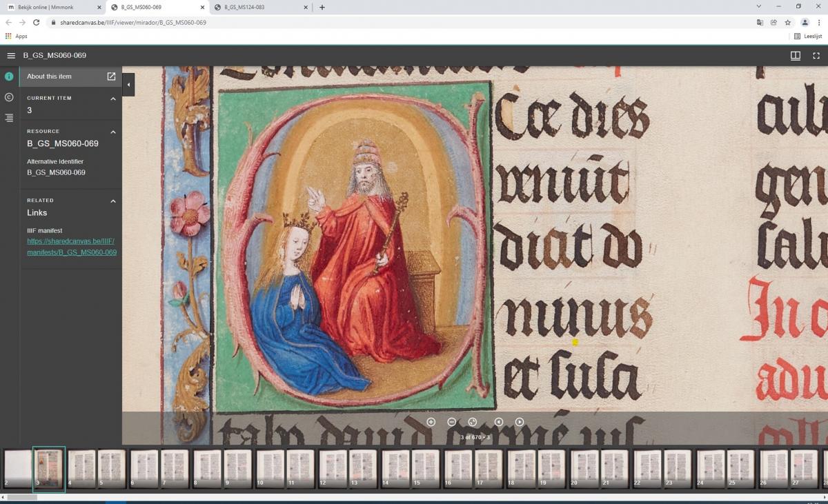Click the '3 of 670 • 3' page counter
The width and height of the screenshot is (828, 504).
(475, 437)
